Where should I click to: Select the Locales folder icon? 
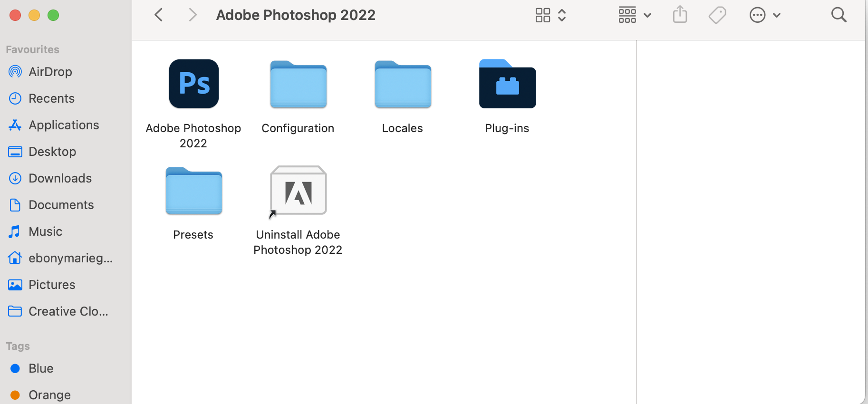(x=403, y=84)
